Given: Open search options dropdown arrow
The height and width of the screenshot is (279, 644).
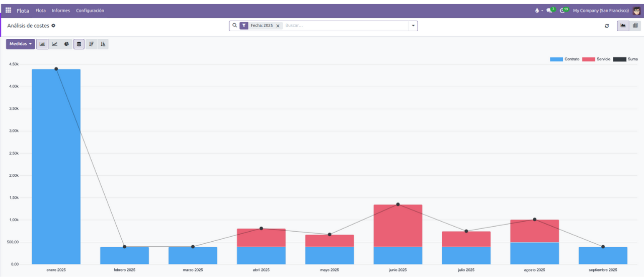Looking at the screenshot, I should (413, 26).
